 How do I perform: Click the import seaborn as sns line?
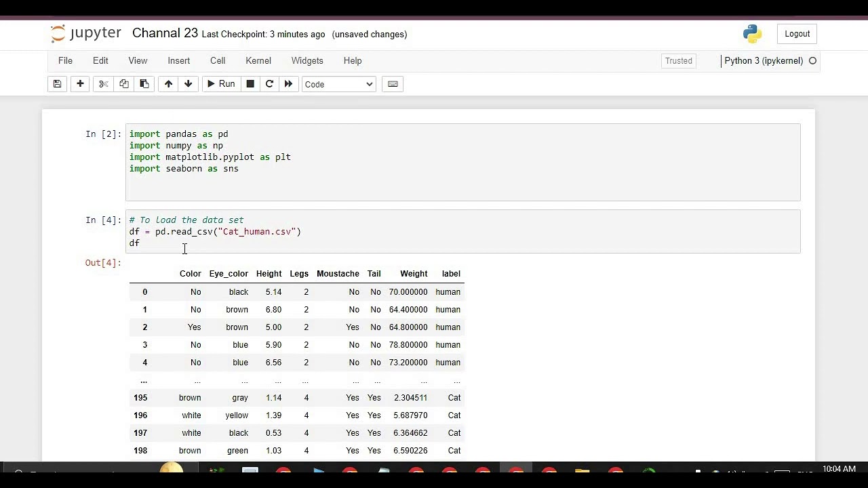coord(184,169)
